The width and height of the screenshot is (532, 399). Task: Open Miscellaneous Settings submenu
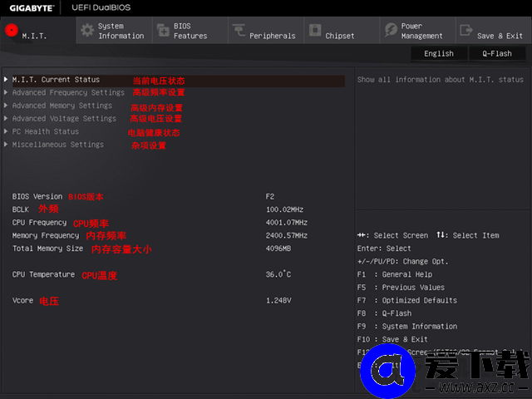(58, 145)
